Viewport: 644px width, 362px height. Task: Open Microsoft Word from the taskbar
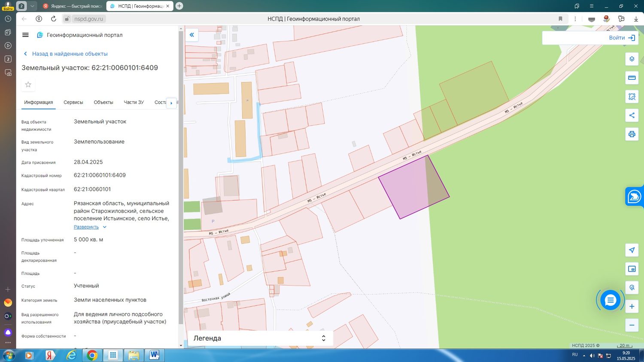tap(154, 355)
